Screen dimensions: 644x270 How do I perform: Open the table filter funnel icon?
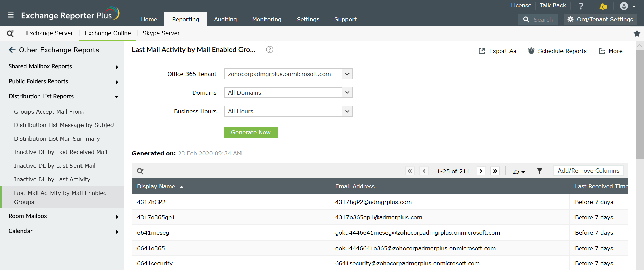(x=540, y=171)
